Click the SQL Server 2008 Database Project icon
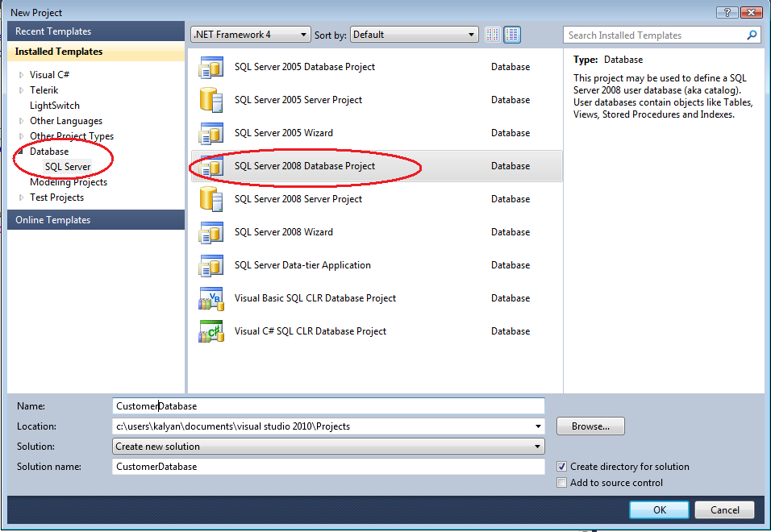 tap(211, 166)
